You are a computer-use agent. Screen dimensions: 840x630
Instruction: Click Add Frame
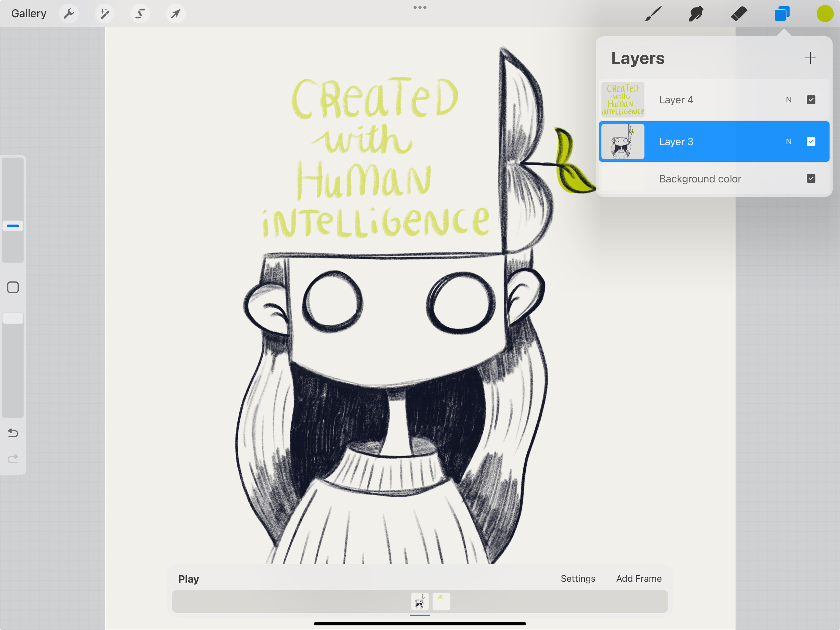pyautogui.click(x=639, y=578)
